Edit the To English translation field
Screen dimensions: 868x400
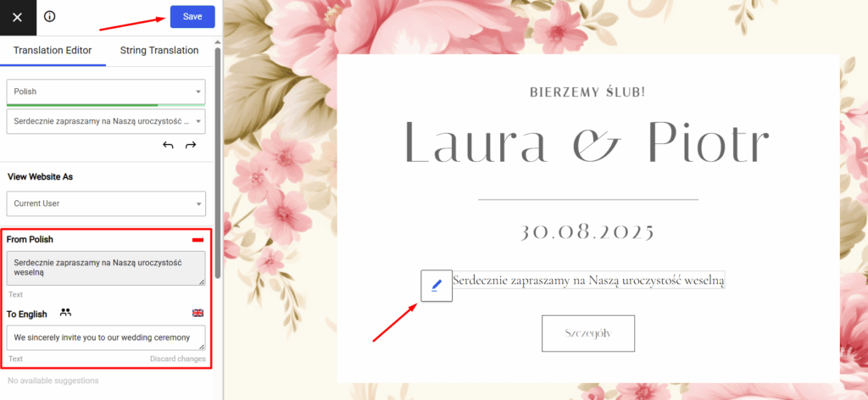106,337
